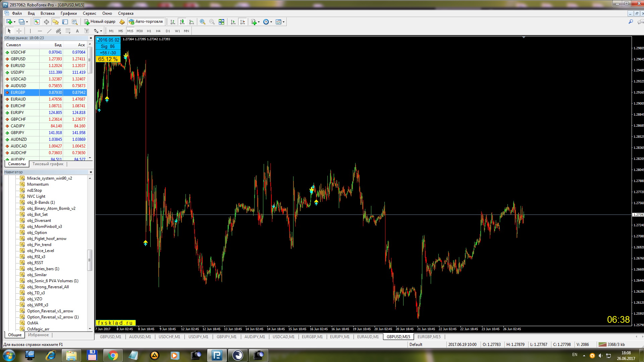
Task: Open Chrome from the taskbar
Action: 113,355
